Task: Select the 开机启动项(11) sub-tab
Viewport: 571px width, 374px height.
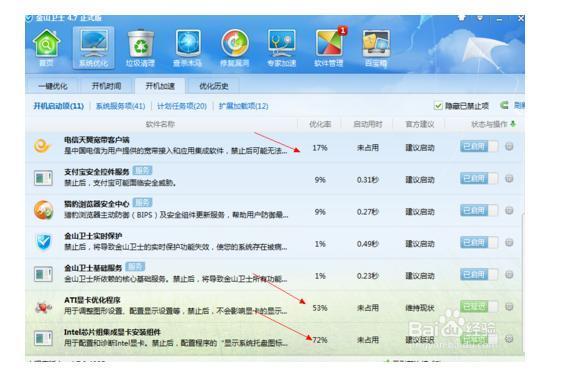Action: click(59, 106)
